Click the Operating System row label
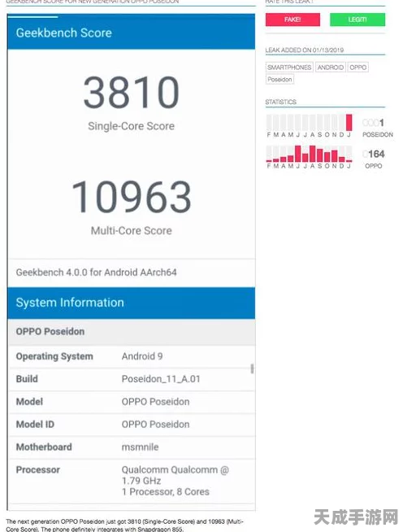The height and width of the screenshot is (532, 403). click(x=54, y=356)
